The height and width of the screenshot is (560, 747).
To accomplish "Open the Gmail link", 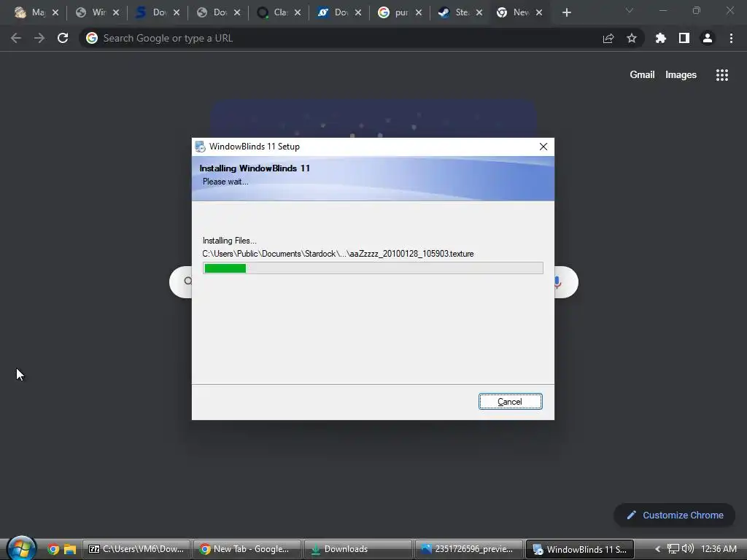I will (x=642, y=75).
